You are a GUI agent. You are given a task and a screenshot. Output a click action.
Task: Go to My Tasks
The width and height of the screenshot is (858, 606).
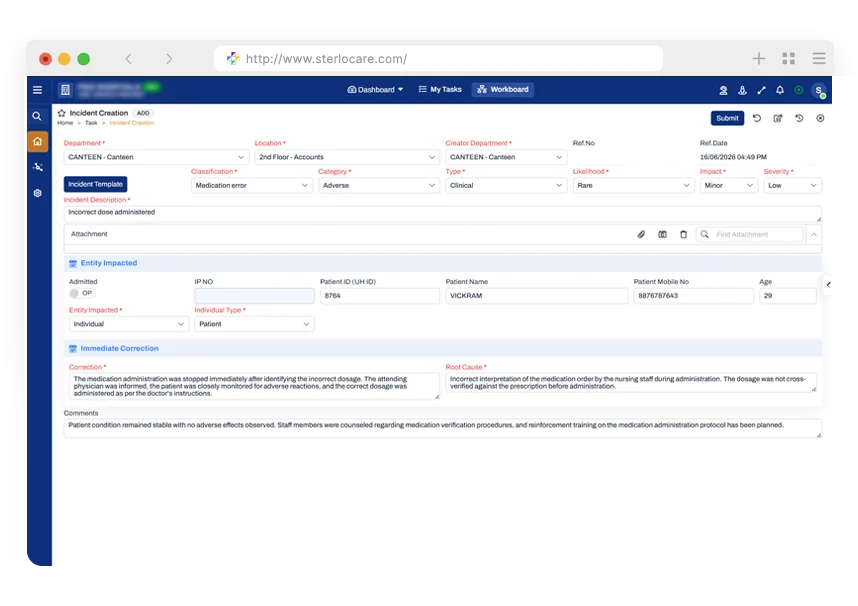pos(440,89)
